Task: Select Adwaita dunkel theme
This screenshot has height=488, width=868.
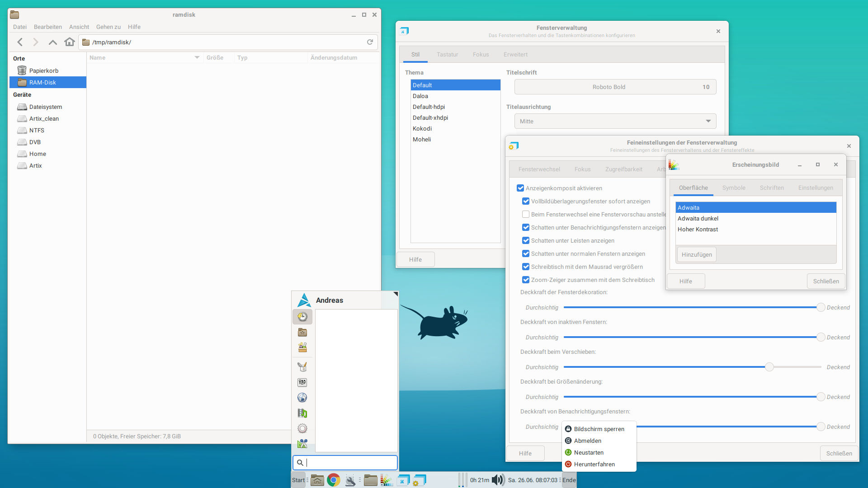Action: 756,218
